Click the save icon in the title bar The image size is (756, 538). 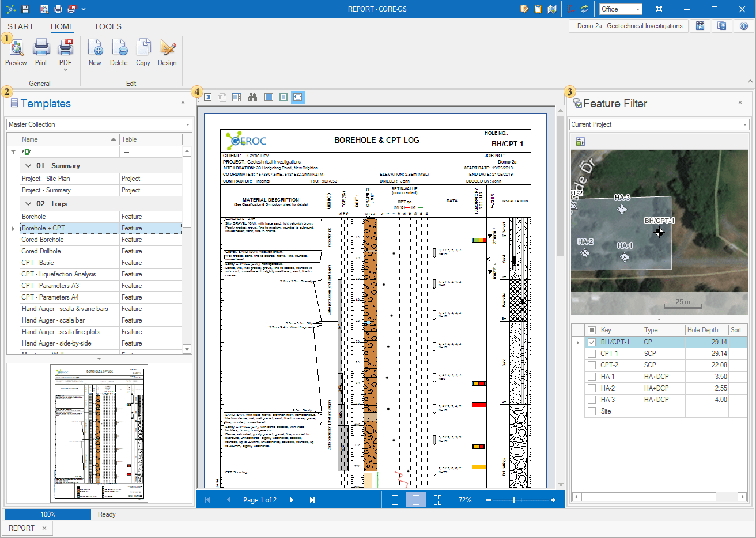point(25,9)
